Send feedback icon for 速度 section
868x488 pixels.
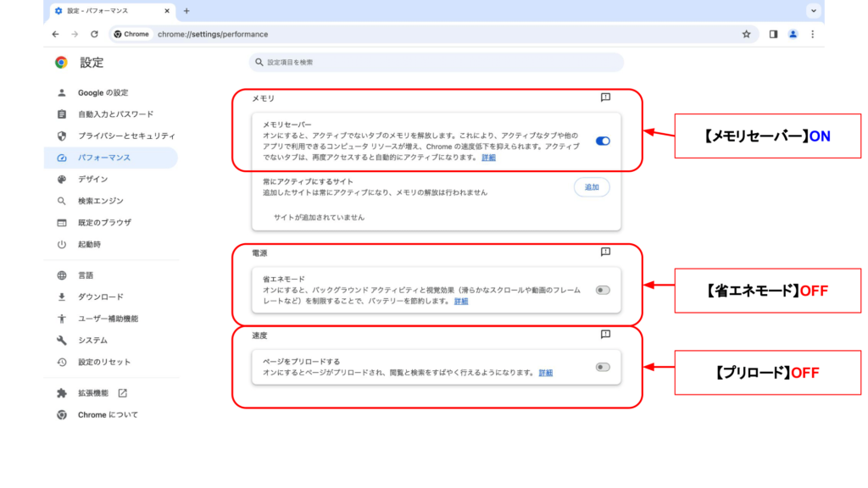pyautogui.click(x=605, y=335)
